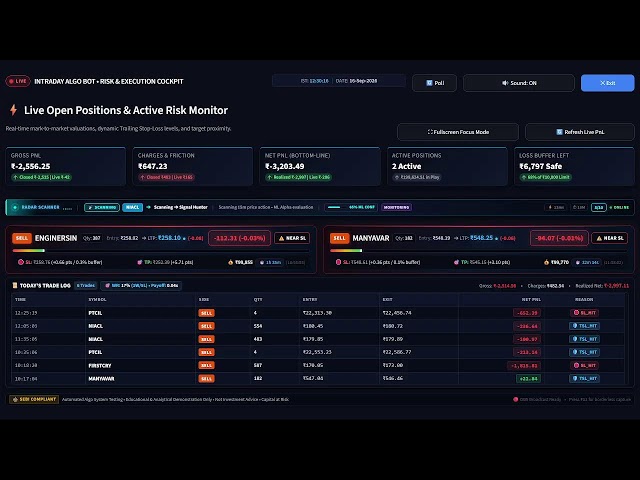Click the time-held pill on ENGINERSIN card
This screenshot has width=640, height=480.
pyautogui.click(x=270, y=262)
